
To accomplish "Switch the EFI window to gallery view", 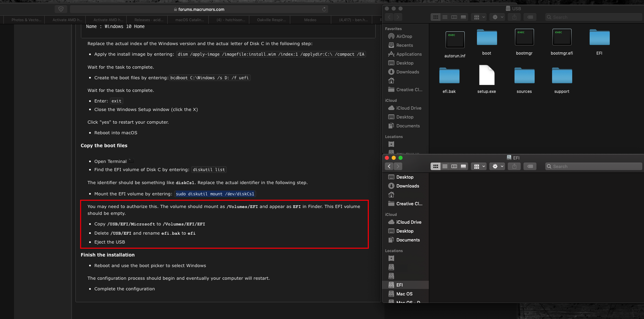I will tap(463, 166).
